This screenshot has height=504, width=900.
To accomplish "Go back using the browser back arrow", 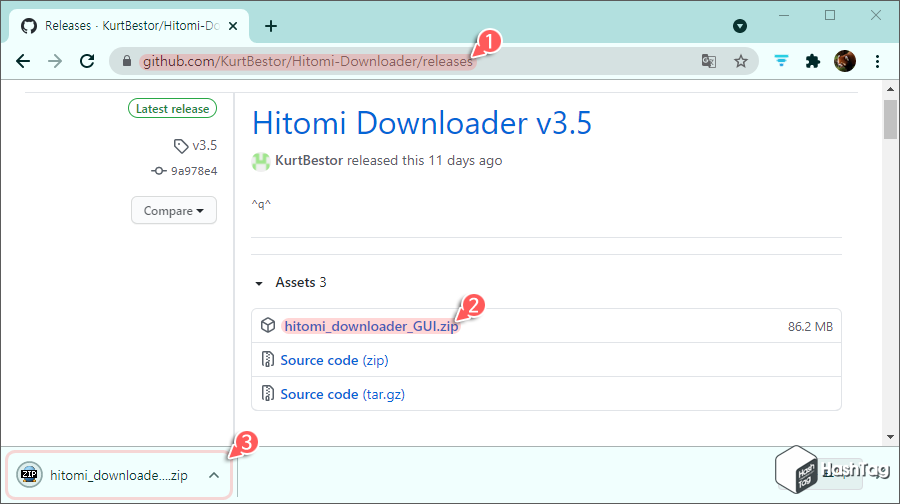I will point(23,61).
